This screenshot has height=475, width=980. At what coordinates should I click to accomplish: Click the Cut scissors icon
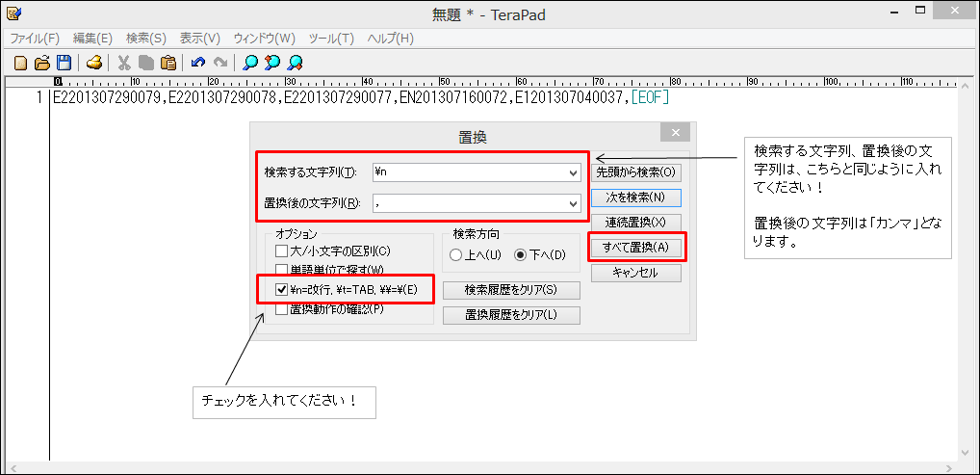point(124,63)
